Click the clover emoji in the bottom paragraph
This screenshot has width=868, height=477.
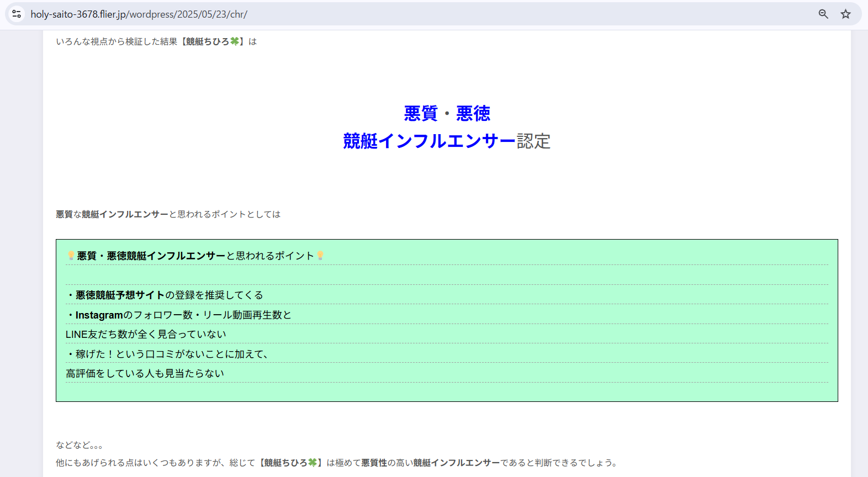(x=313, y=463)
